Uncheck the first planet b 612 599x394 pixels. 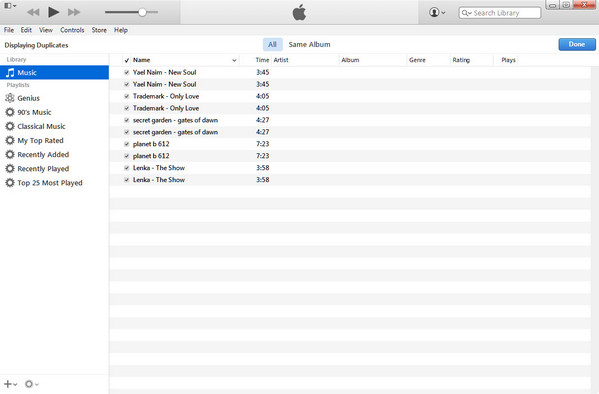(126, 144)
